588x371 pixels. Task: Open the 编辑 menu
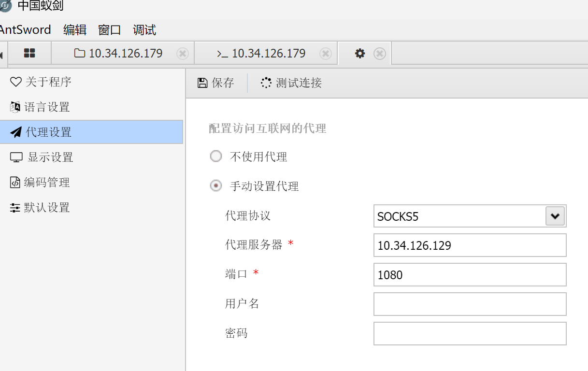pyautogui.click(x=75, y=30)
